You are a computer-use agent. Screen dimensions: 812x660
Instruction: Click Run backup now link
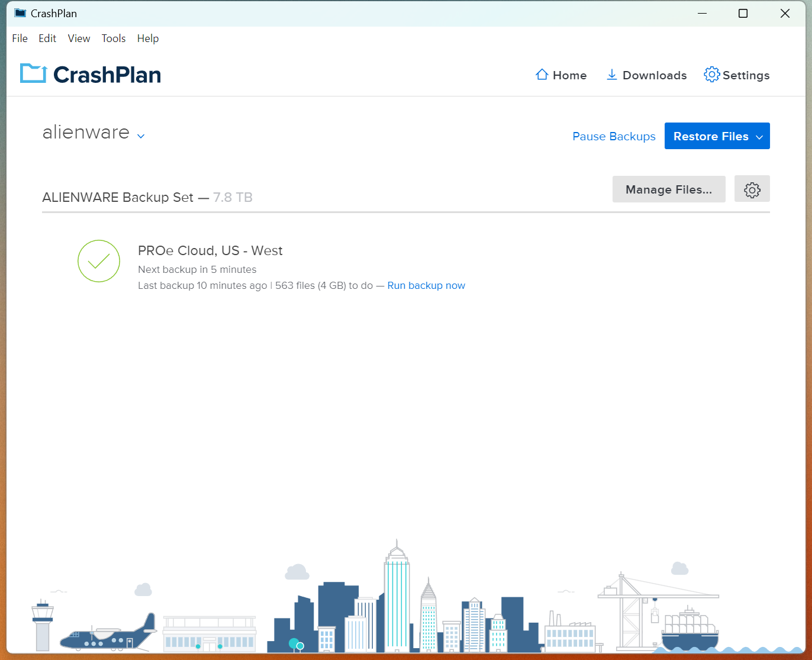[426, 285]
